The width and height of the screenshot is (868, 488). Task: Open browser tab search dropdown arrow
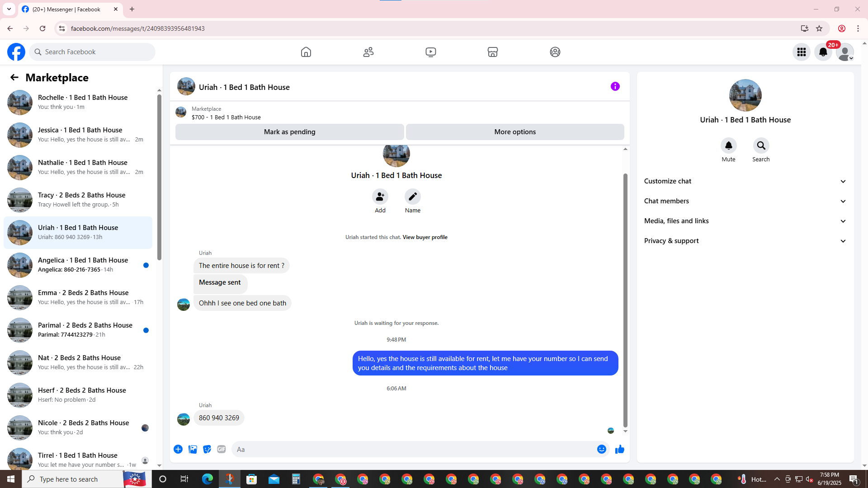pyautogui.click(x=9, y=9)
